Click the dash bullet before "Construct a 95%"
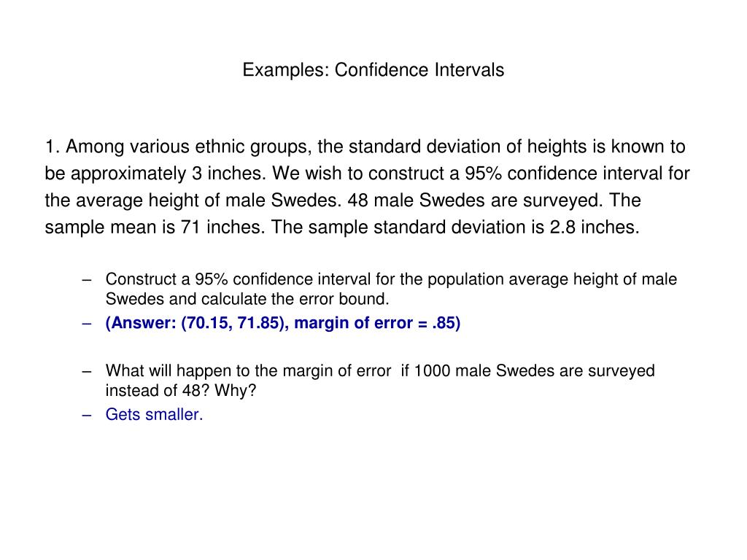Screen dimensions: 747x560 tap(87, 279)
